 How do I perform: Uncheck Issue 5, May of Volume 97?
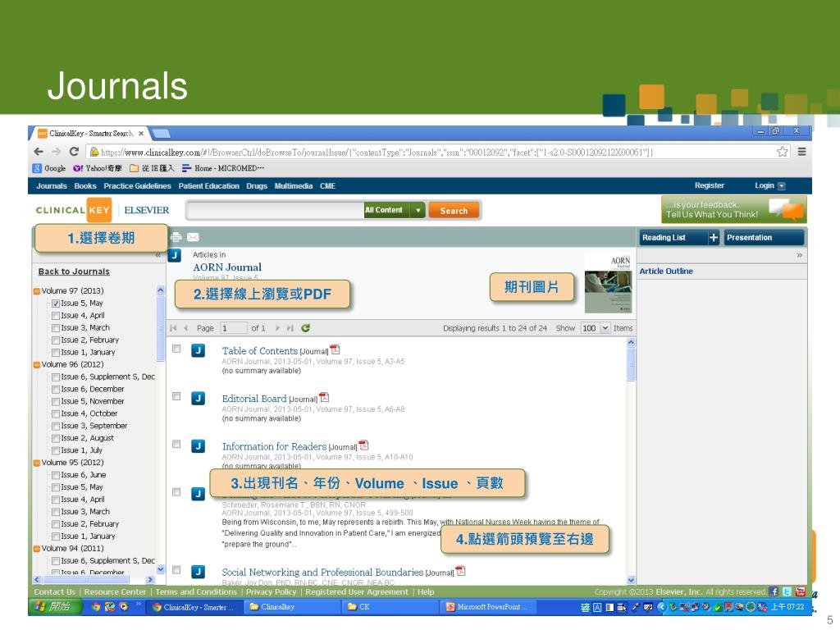[55, 304]
